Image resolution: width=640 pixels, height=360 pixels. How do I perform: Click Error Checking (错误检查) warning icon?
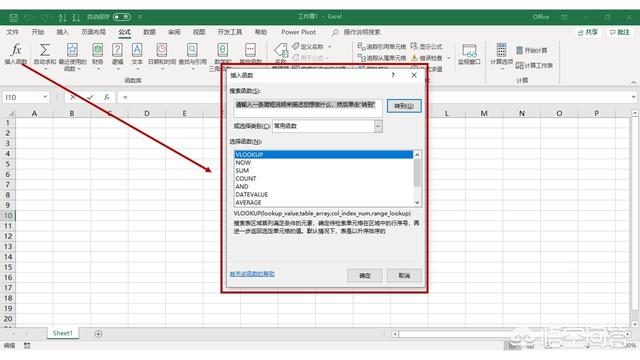click(x=415, y=58)
